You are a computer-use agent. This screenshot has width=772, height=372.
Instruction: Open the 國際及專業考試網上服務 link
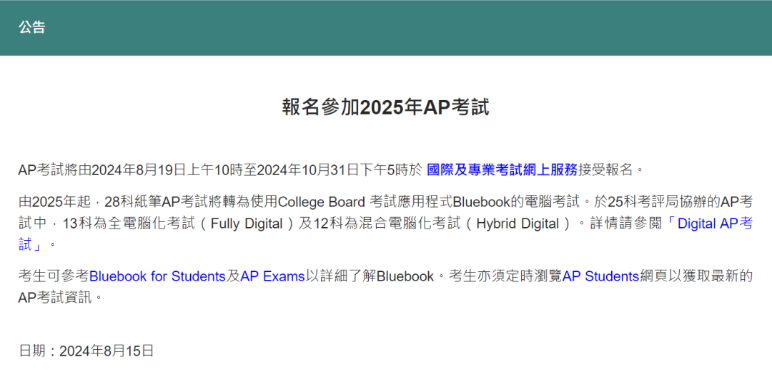coord(502,170)
